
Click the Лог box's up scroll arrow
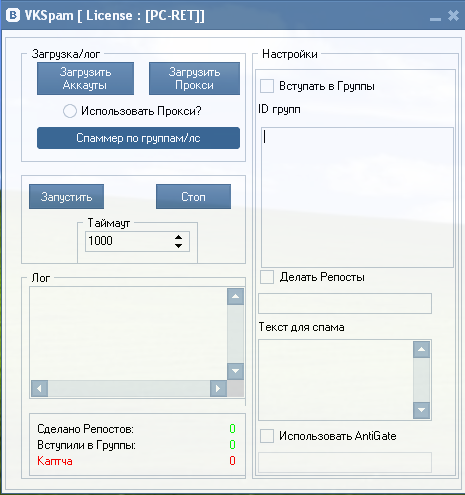click(x=235, y=296)
